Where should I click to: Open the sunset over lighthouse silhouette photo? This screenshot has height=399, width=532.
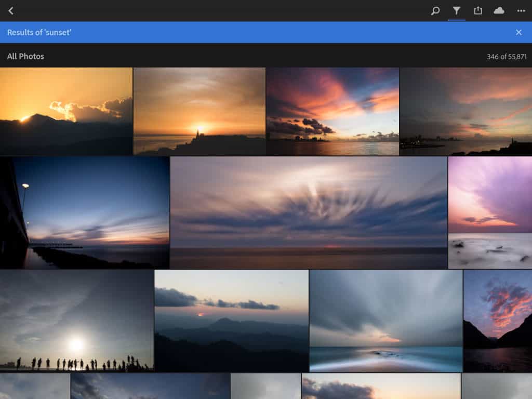(x=199, y=111)
